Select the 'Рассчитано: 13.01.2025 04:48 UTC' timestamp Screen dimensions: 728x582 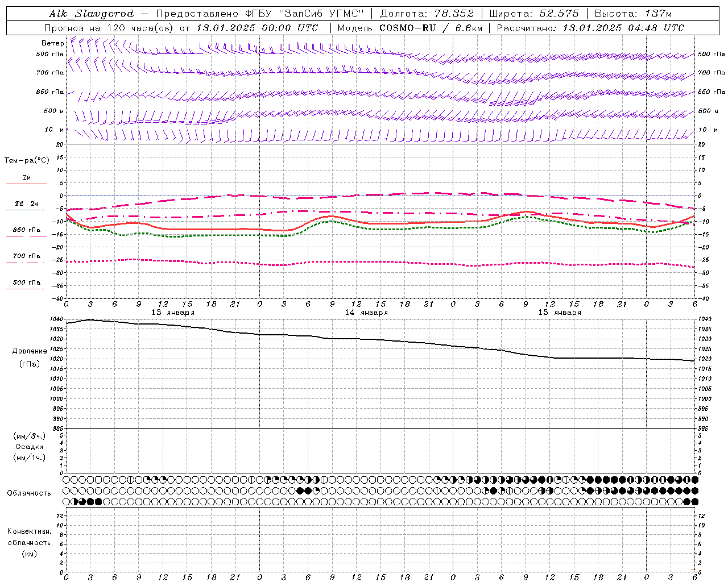coord(590,28)
